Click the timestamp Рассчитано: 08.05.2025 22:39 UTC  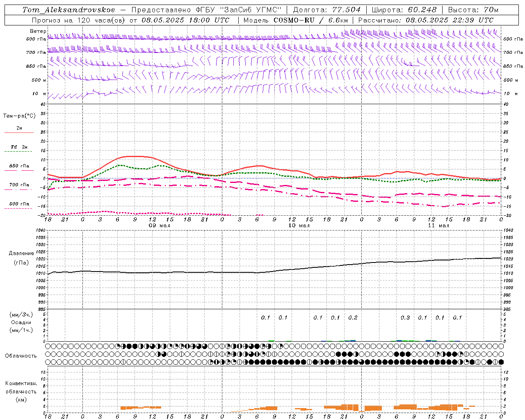[426, 20]
